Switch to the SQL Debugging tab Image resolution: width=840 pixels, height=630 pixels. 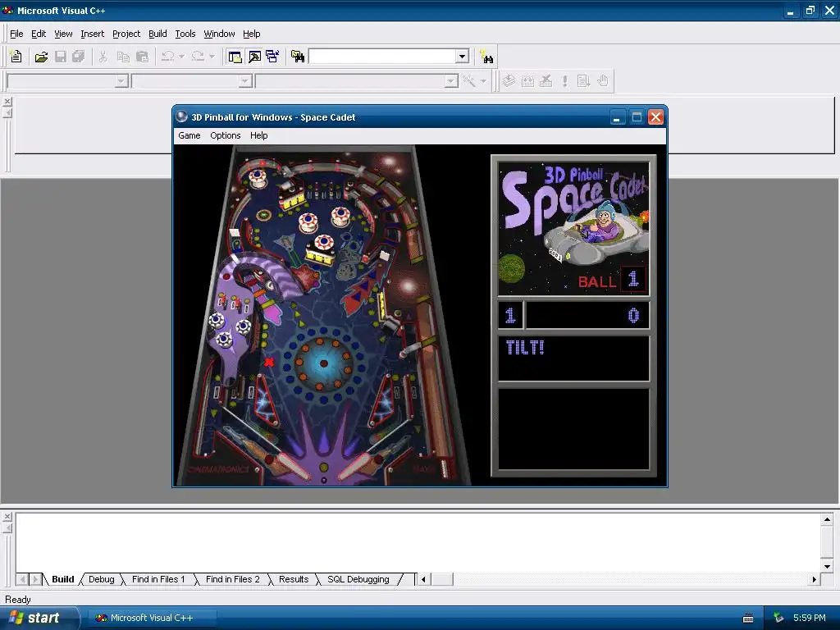point(358,579)
